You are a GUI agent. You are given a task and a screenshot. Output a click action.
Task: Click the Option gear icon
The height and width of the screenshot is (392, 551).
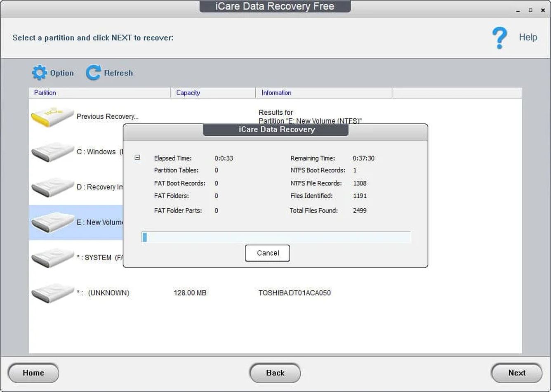[x=39, y=73]
